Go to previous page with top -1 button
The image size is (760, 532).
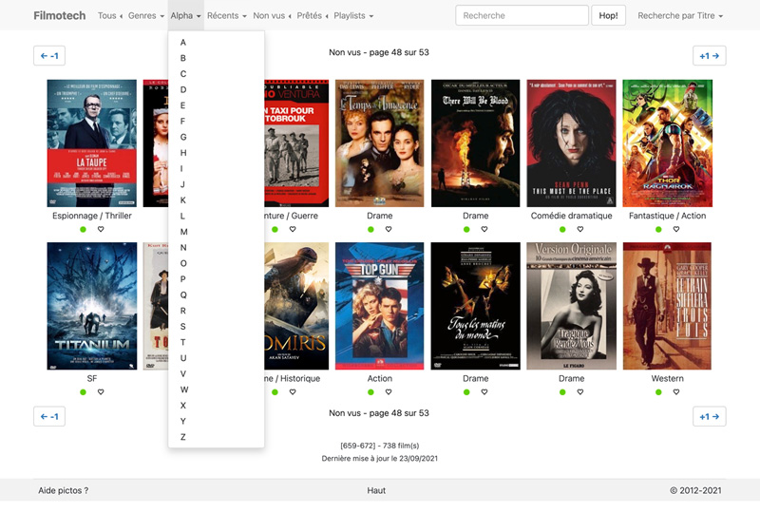49,56
